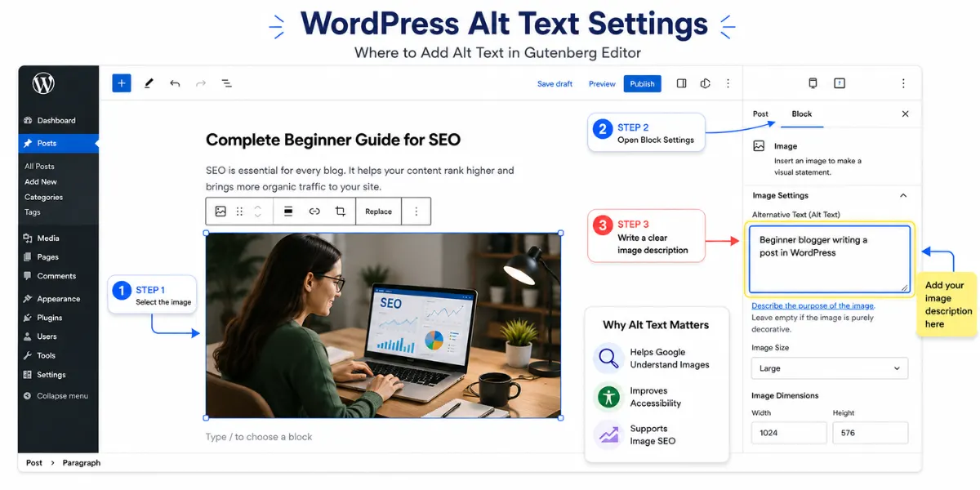Click Save draft
The width and height of the screenshot is (980, 490).
coord(555,84)
